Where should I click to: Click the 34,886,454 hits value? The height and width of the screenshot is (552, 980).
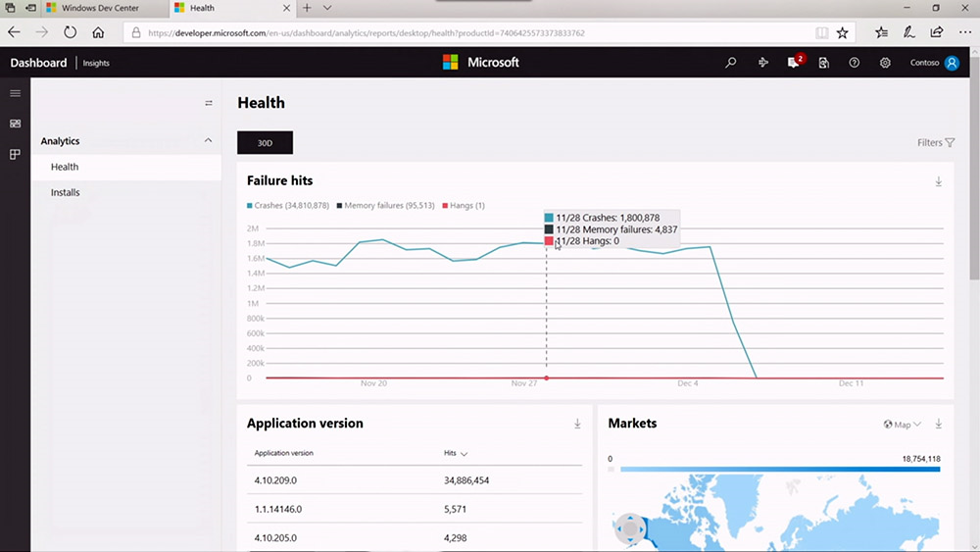tap(466, 480)
